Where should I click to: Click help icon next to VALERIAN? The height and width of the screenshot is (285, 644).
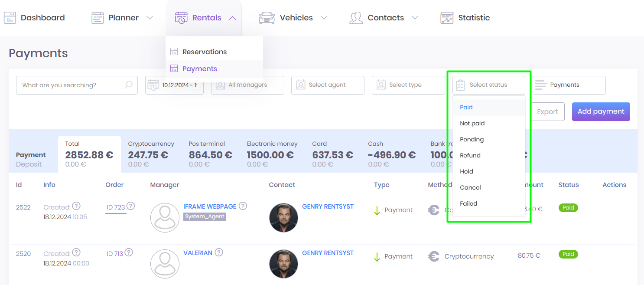pos(219,252)
